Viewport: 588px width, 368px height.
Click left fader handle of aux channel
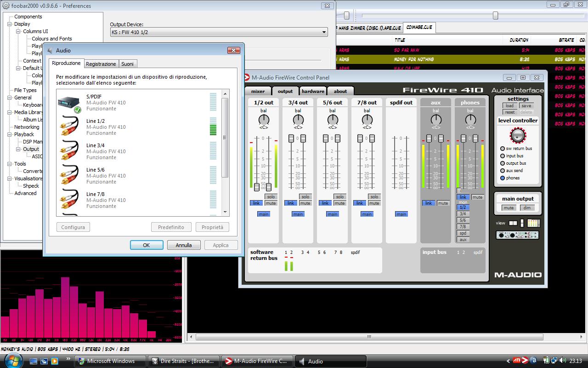(x=429, y=138)
